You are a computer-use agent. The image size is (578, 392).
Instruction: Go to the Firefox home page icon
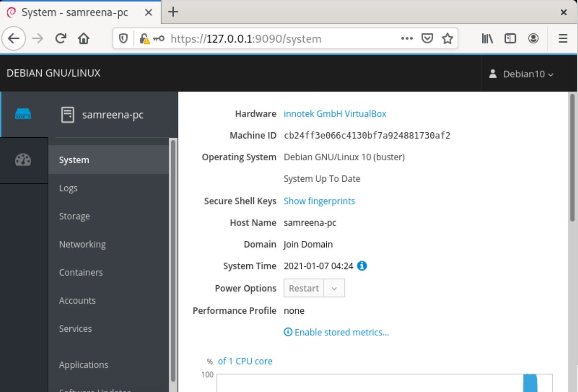coord(84,39)
